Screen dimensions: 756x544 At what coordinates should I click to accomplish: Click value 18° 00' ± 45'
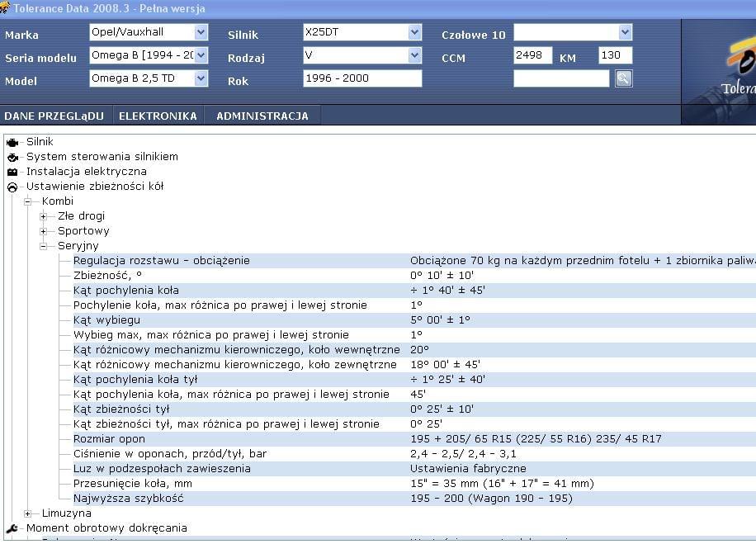445,365
